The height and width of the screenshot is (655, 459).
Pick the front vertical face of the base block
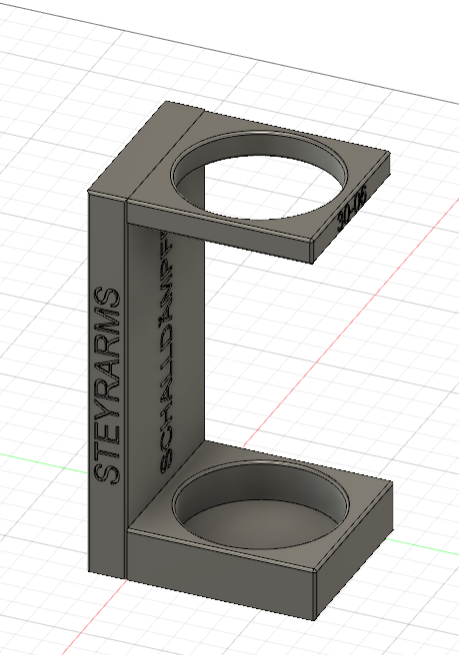click(x=217, y=572)
